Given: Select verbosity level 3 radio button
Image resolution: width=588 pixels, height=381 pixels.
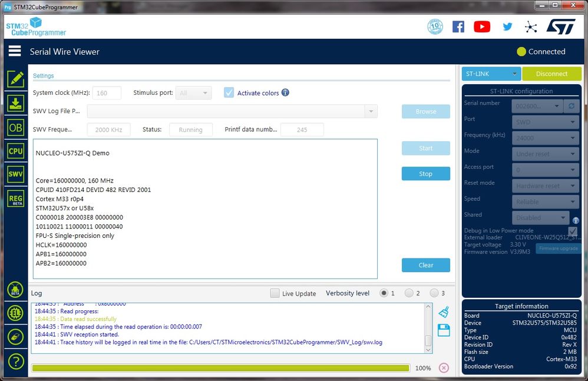Looking at the screenshot, I should pyautogui.click(x=434, y=293).
